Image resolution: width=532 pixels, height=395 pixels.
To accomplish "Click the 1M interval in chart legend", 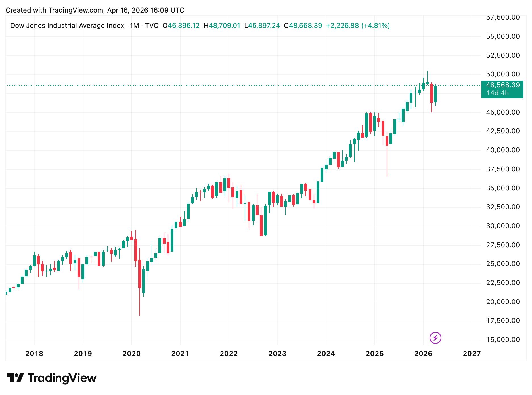I will pos(134,26).
